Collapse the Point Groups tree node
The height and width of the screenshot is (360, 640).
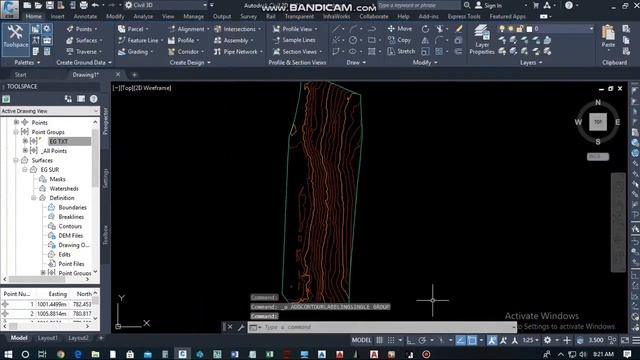(16, 132)
